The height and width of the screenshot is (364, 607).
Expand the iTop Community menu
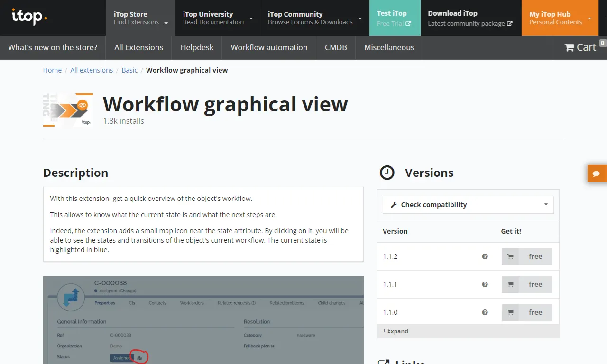click(315, 18)
